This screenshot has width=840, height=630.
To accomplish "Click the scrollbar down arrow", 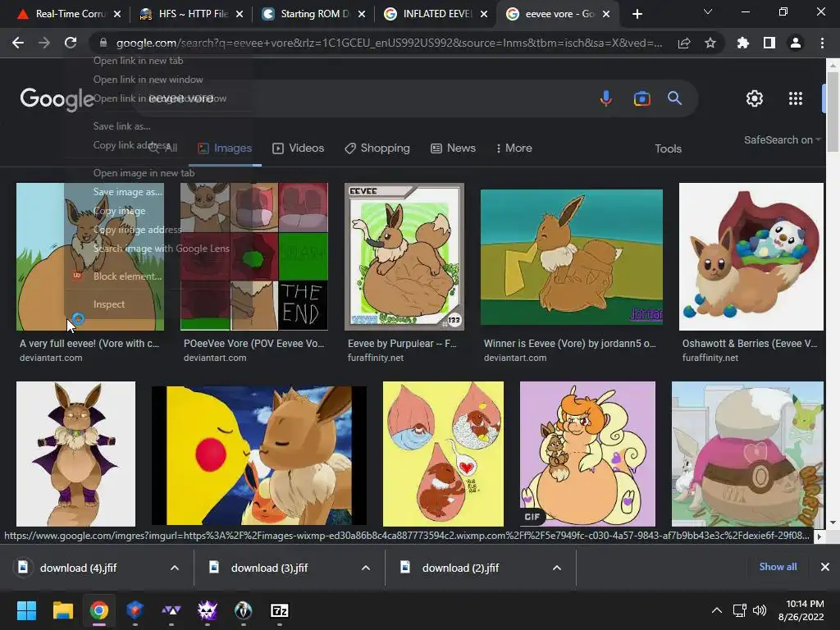I will coord(833,523).
